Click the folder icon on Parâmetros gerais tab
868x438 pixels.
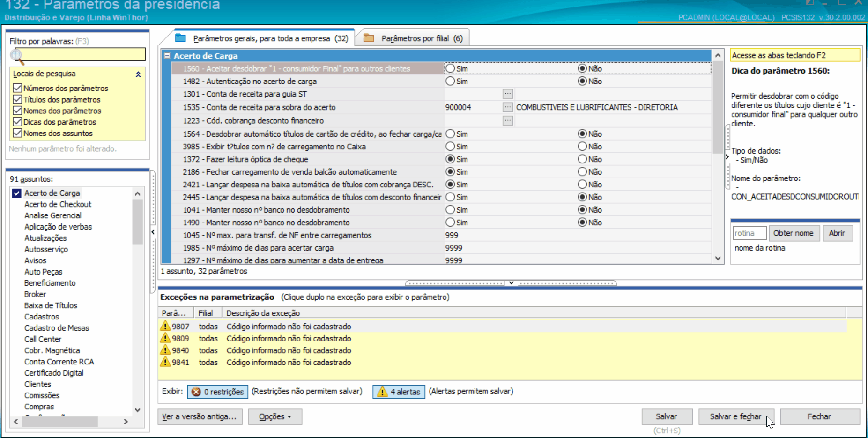[x=180, y=38]
